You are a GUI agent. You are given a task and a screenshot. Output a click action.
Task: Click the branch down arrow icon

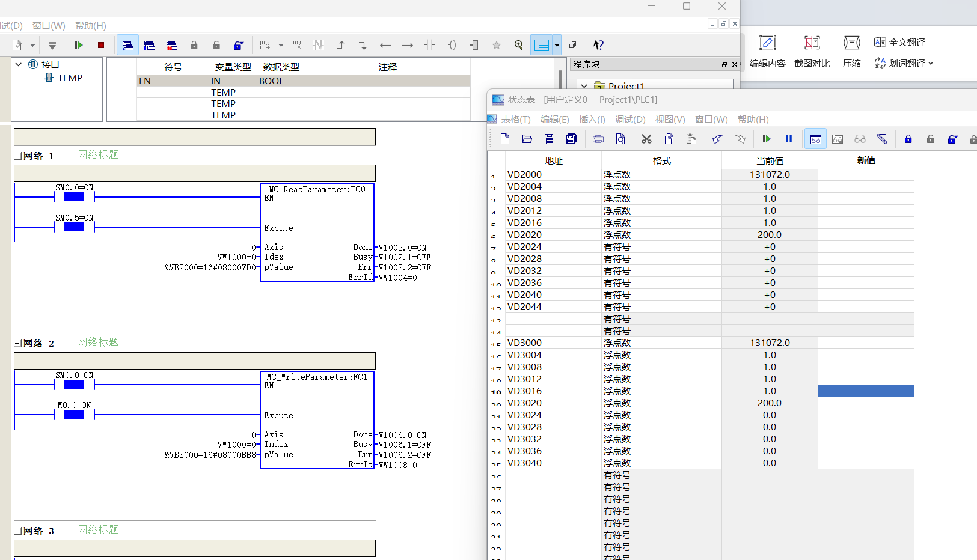pyautogui.click(x=363, y=45)
